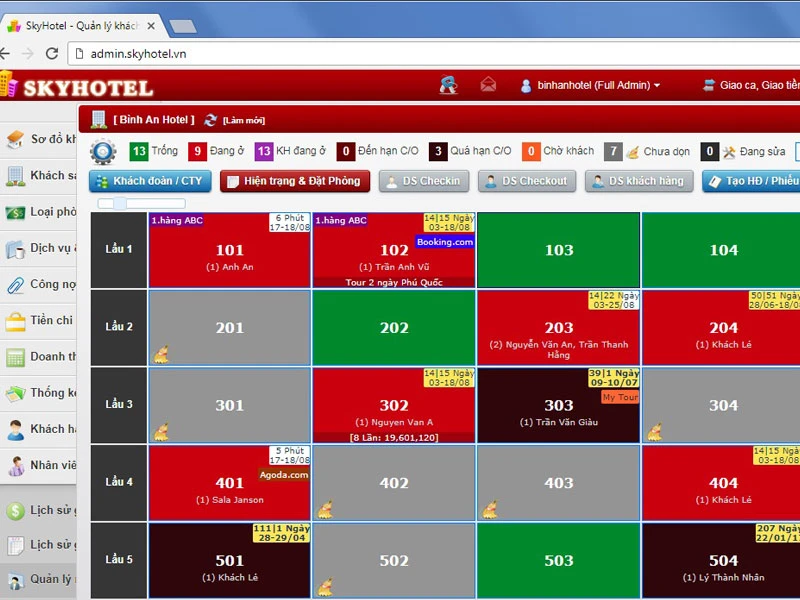Open the mail envelope icon in header

488,85
